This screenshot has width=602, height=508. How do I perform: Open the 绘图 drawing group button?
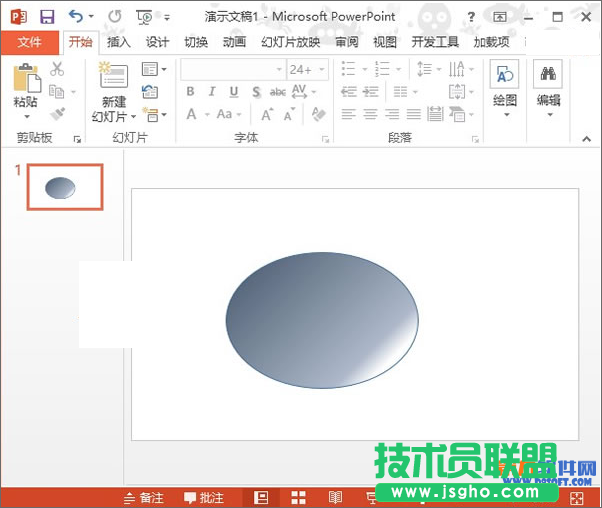click(x=504, y=89)
